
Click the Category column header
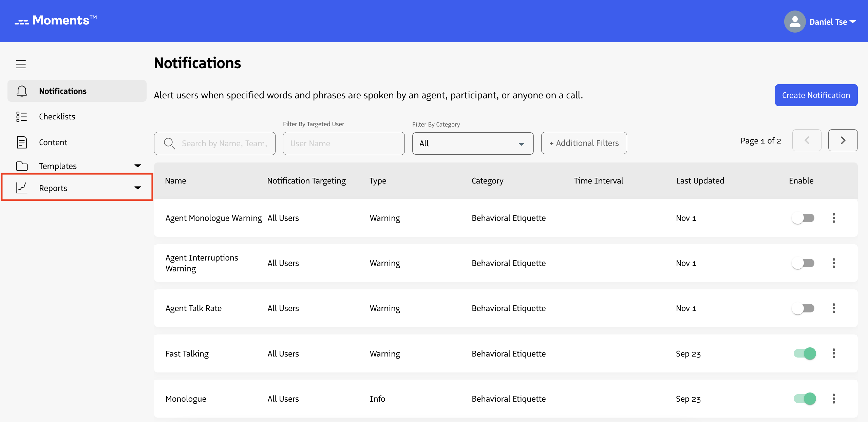487,181
